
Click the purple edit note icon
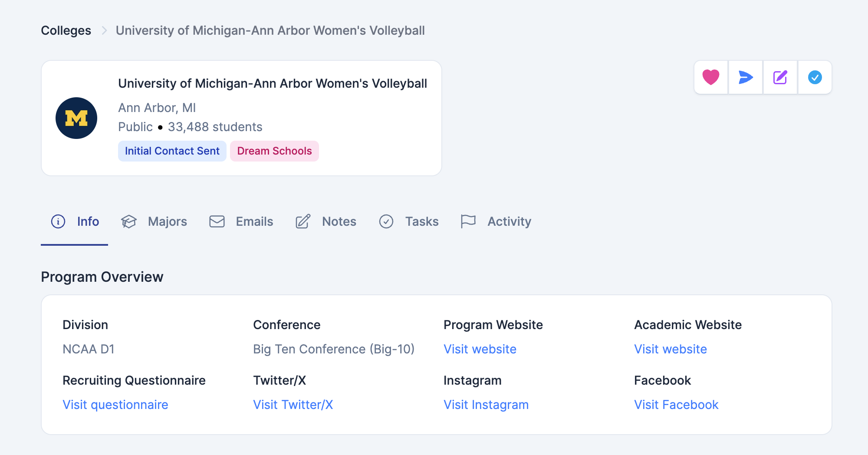pos(780,77)
